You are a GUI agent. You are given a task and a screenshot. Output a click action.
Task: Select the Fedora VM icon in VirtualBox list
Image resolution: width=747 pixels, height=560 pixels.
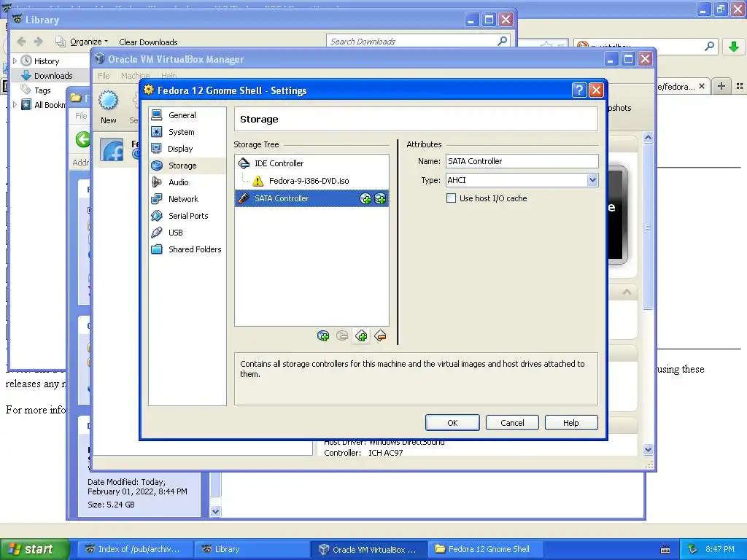coord(112,149)
